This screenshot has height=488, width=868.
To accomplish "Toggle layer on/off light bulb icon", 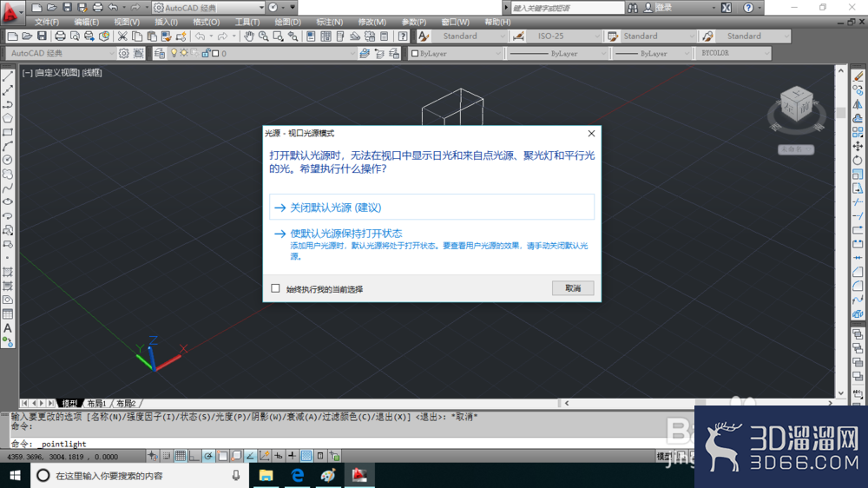I will click(174, 53).
